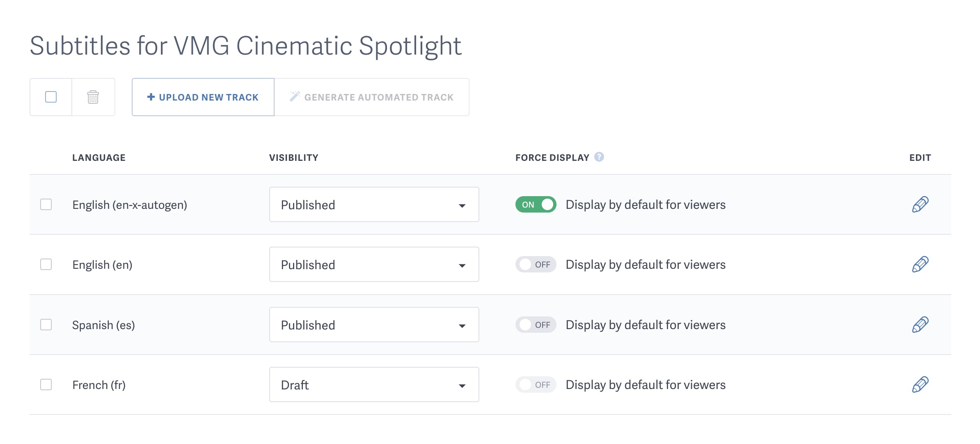The image size is (980, 444).
Task: Click pencil icon for English (en)
Action: (x=920, y=265)
